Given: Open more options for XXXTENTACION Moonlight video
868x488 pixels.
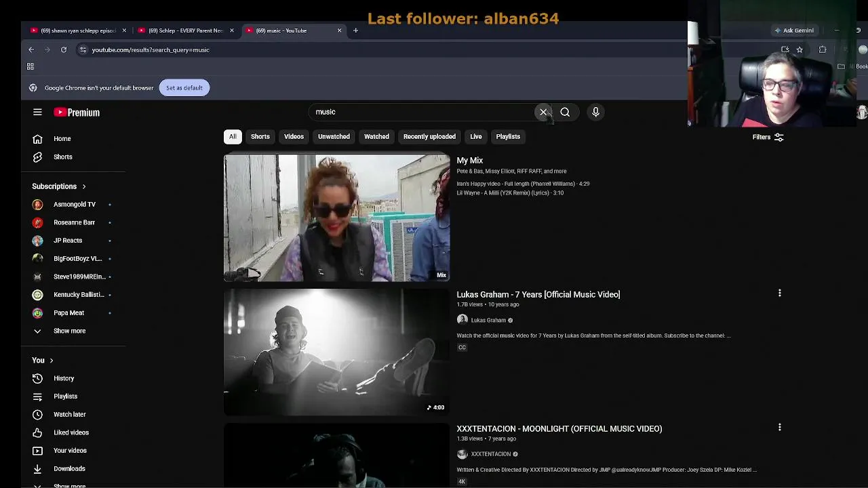Looking at the screenshot, I should pos(779,428).
